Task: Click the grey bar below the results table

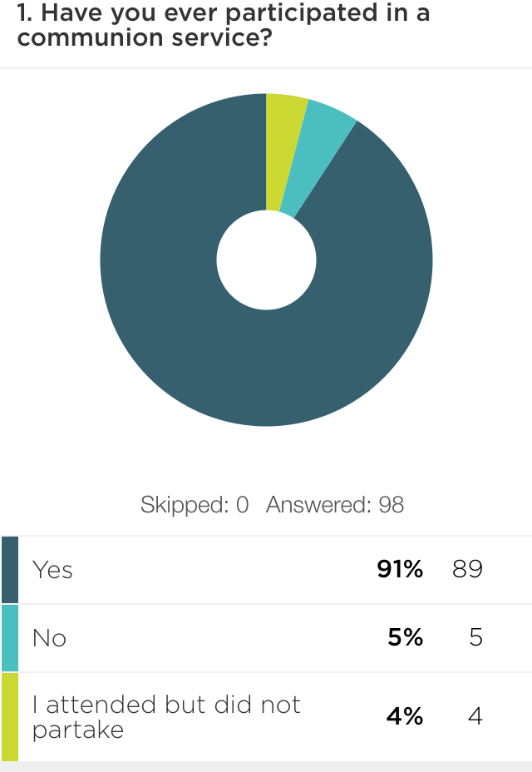Action: [x=266, y=766]
